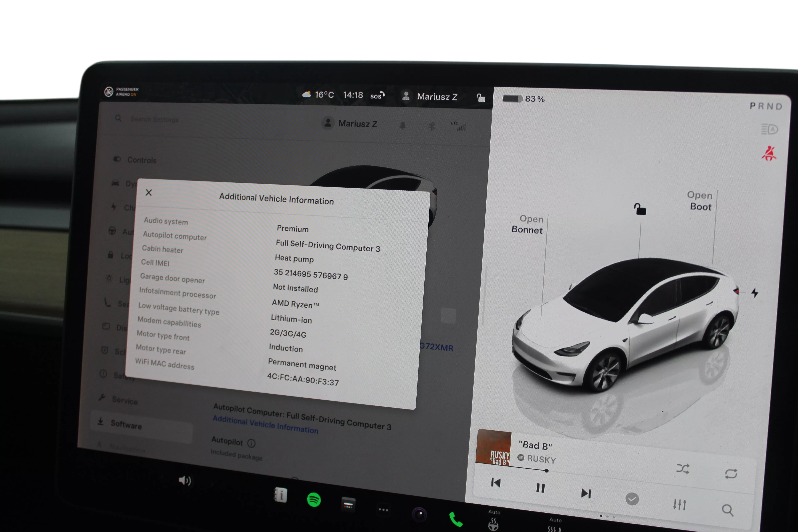Click the Search Settings input field
Image resolution: width=798 pixels, height=532 pixels.
[155, 119]
